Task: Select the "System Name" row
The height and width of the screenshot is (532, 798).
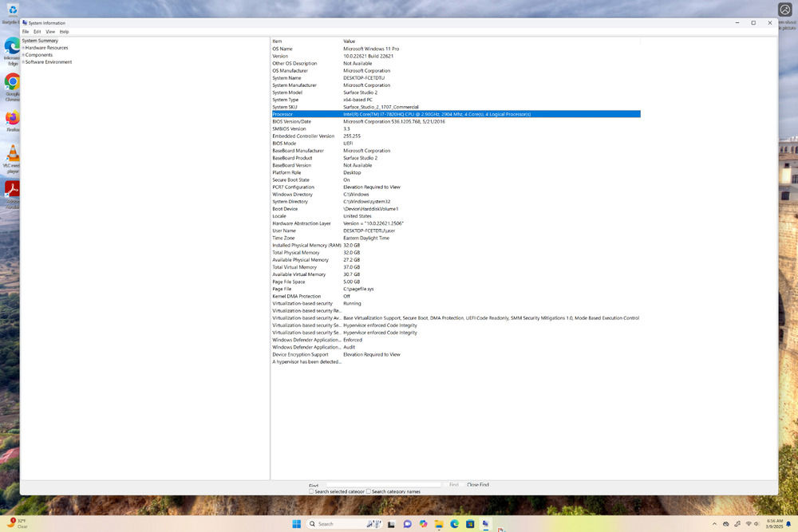Action: (456, 78)
